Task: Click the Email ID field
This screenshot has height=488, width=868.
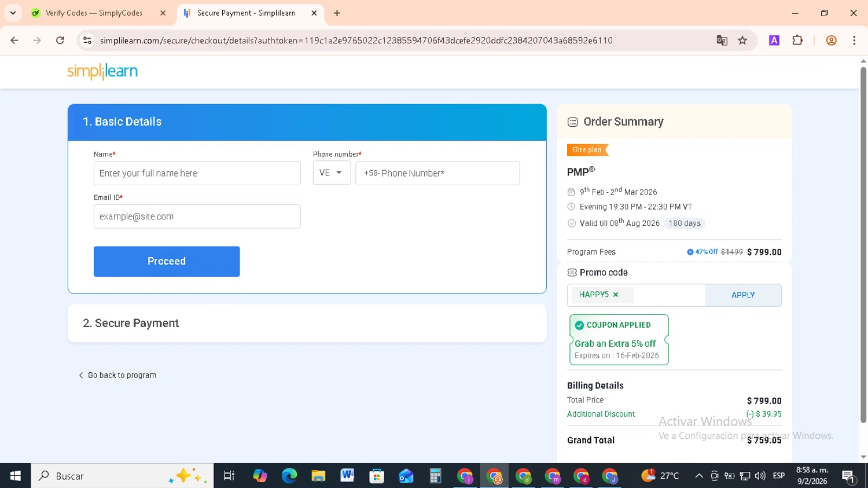Action: click(197, 217)
